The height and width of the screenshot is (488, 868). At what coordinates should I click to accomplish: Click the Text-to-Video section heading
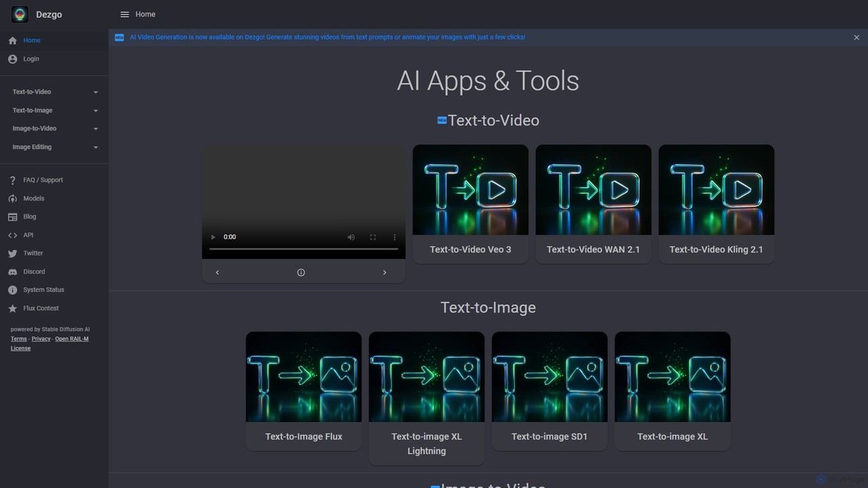pos(493,121)
